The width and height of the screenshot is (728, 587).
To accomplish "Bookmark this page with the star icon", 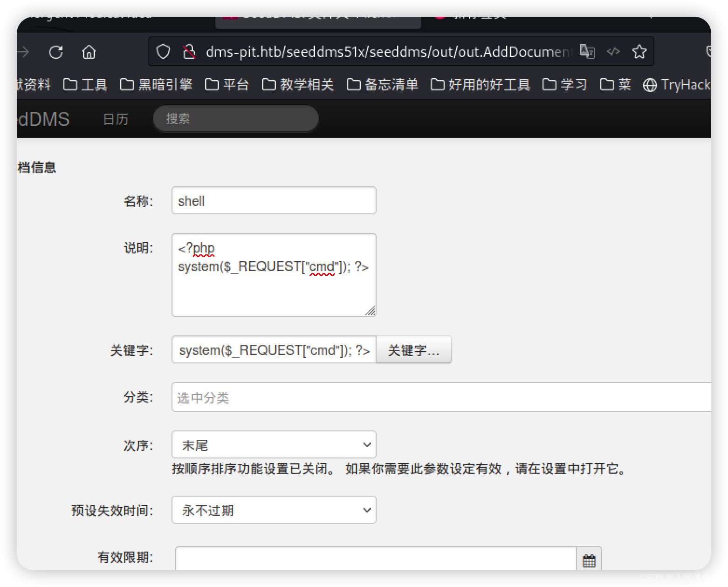I will [x=639, y=51].
